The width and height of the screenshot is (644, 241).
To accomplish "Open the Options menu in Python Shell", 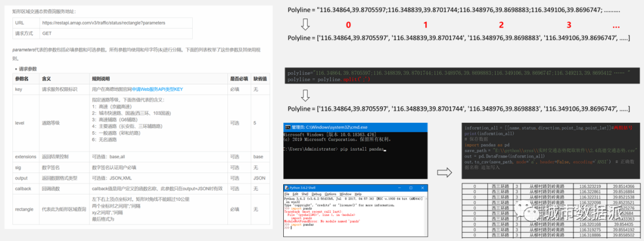I will [330, 194].
